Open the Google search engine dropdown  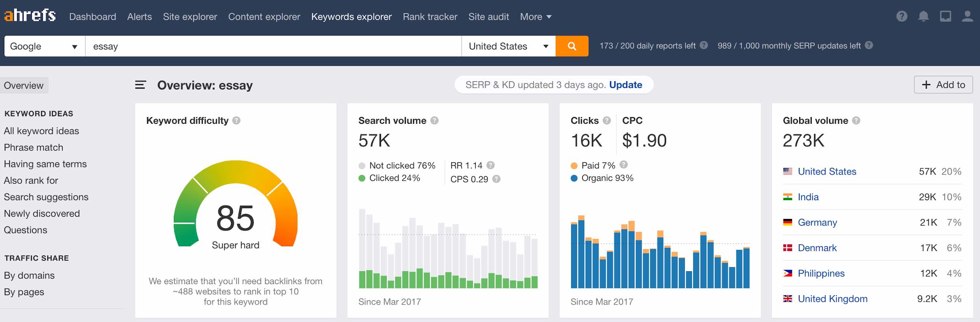coord(45,46)
